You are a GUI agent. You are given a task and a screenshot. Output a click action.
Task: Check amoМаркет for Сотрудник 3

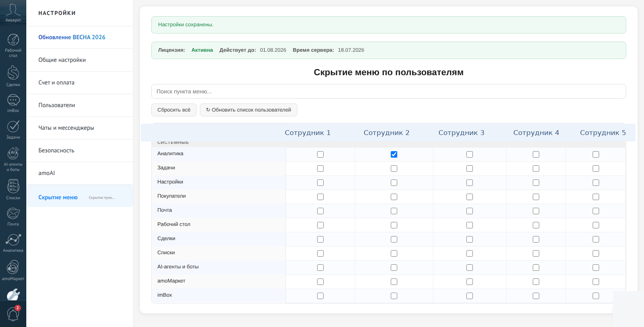pos(470,282)
